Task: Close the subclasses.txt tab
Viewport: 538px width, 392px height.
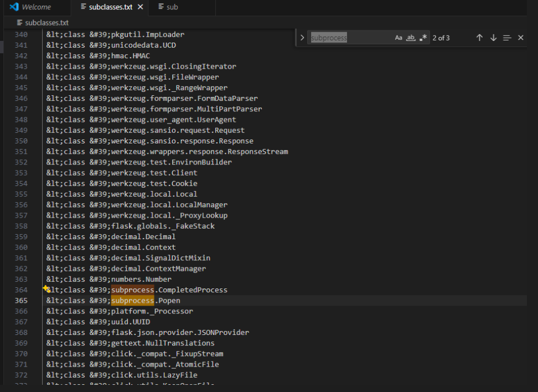Action: pyautogui.click(x=141, y=7)
